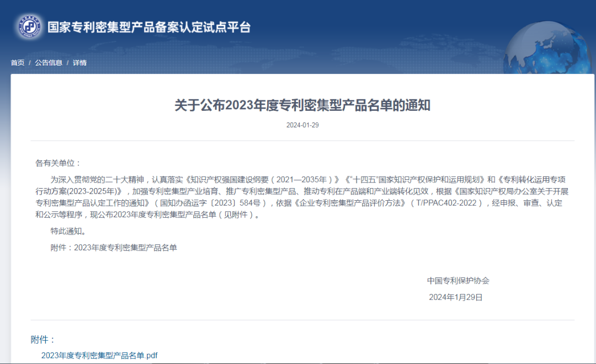The width and height of the screenshot is (596, 364).
Task: Click the 中国专利保护协会 signature text
Action: click(458, 280)
